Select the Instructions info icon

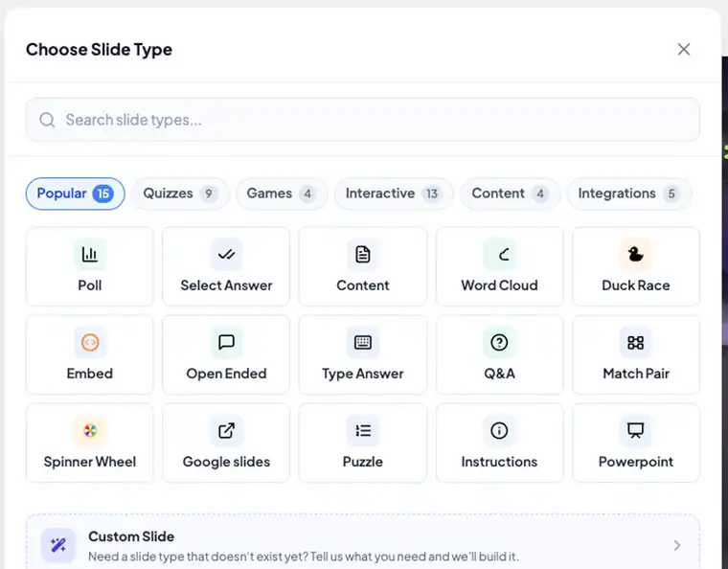[499, 431]
